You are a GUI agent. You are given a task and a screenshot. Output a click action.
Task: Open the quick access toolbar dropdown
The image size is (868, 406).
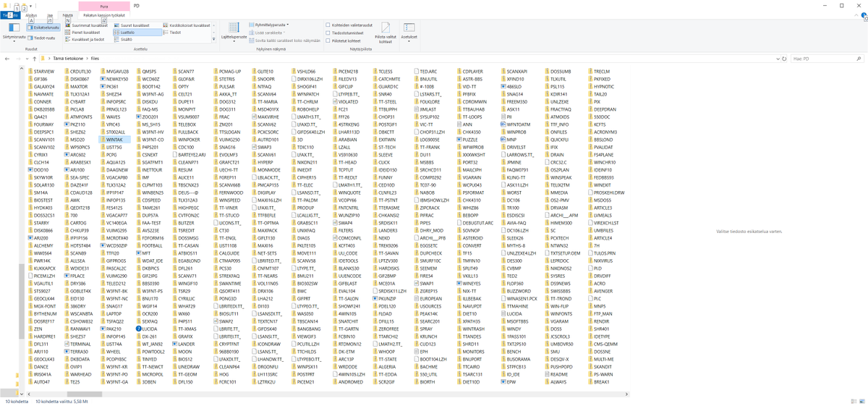click(31, 5)
